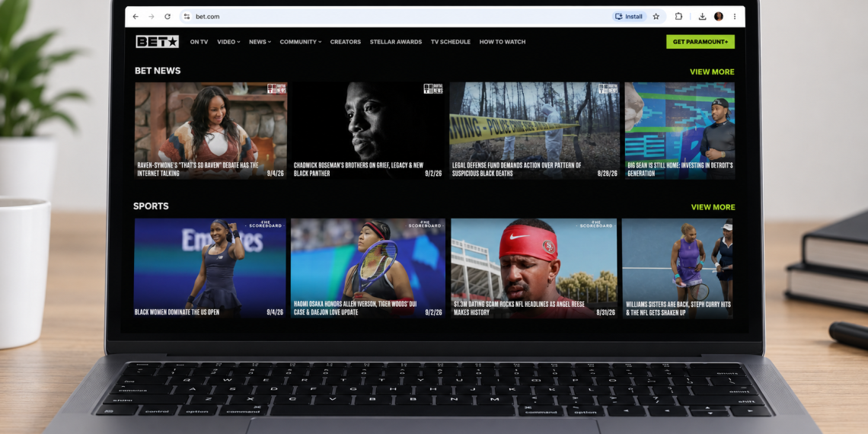This screenshot has height=434, width=868.
Task: Click VIEW MORE for Sports
Action: [x=713, y=207]
